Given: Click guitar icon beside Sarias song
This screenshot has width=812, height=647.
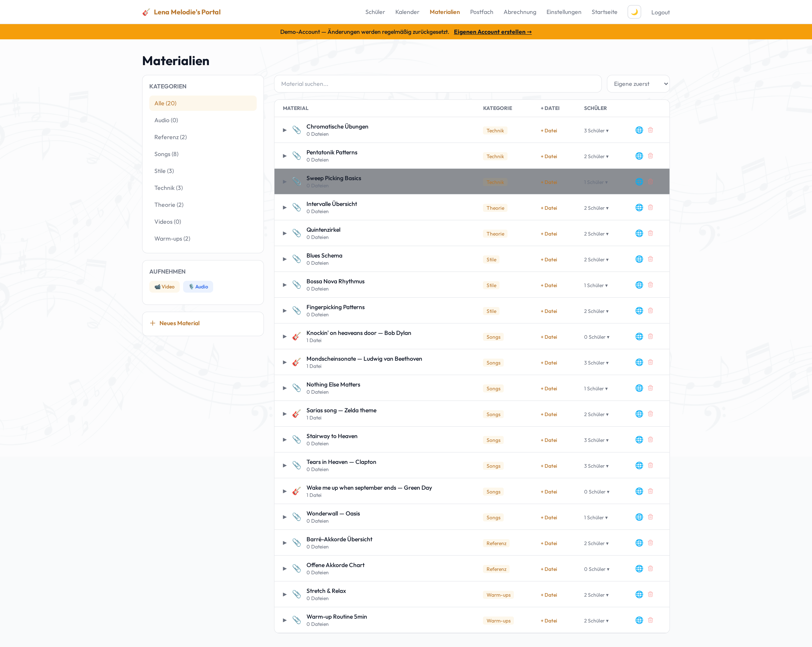Looking at the screenshot, I should [296, 414].
